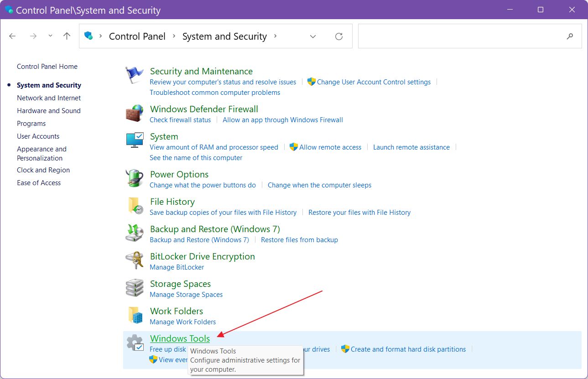
Task: Open Programs category in sidebar
Action: click(31, 124)
